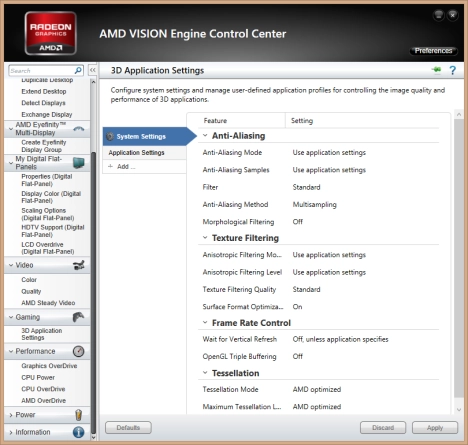Click Surface Format Optimization On value
This screenshot has width=468, height=445.
(297, 307)
